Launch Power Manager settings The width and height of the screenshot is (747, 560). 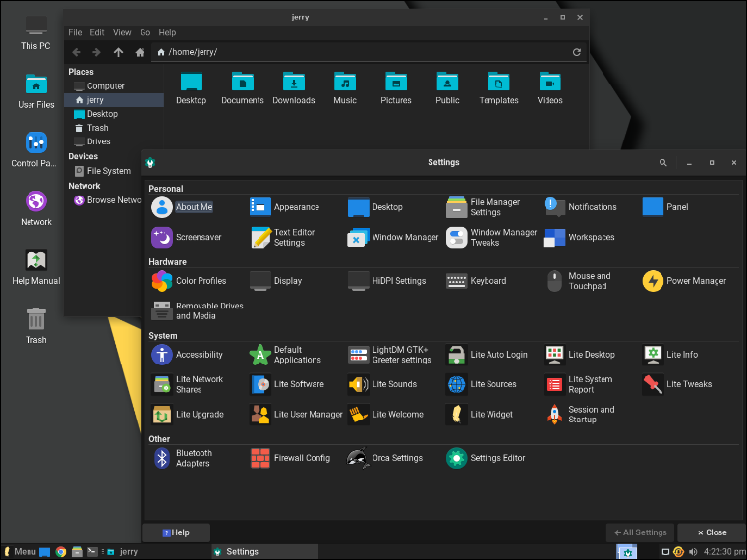point(684,281)
